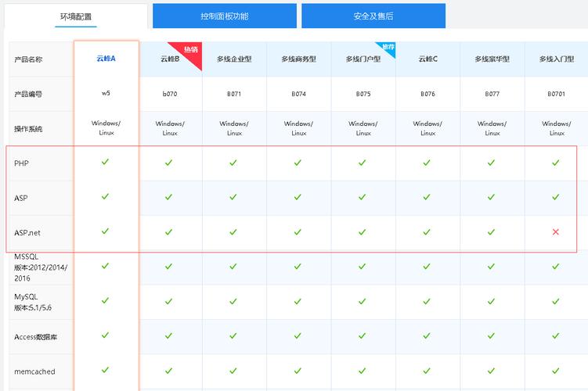The image size is (588, 391).
Task: Click the ASP row label
Action: [x=21, y=198]
